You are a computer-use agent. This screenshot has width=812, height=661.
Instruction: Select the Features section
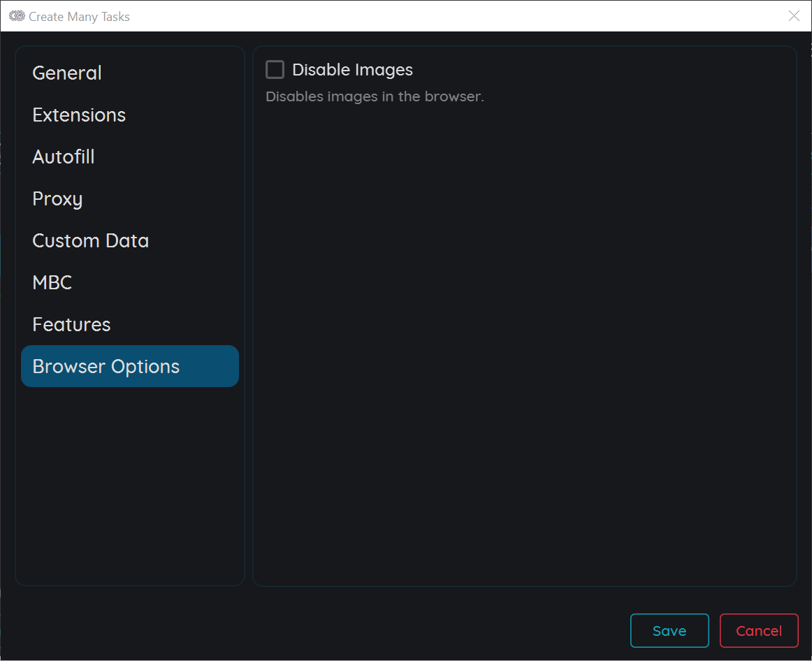pyautogui.click(x=71, y=324)
